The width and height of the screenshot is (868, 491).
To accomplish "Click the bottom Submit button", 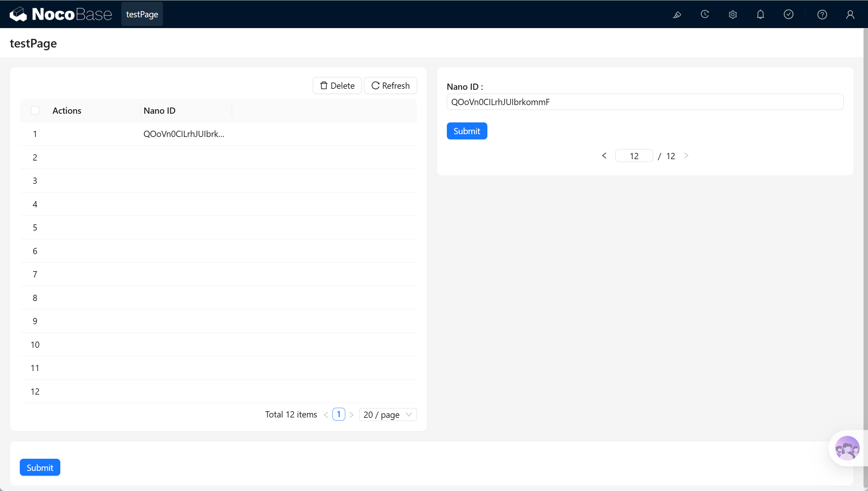I will pyautogui.click(x=40, y=467).
